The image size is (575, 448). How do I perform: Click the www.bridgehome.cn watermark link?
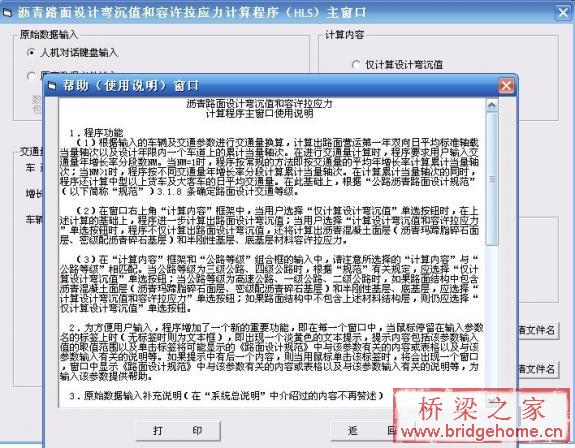click(481, 432)
